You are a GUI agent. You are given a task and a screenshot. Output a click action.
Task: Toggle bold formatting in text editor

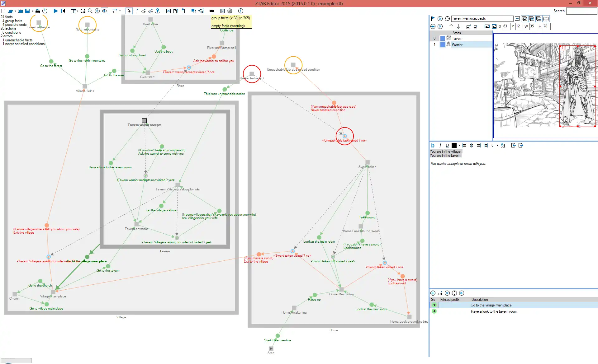pos(433,146)
